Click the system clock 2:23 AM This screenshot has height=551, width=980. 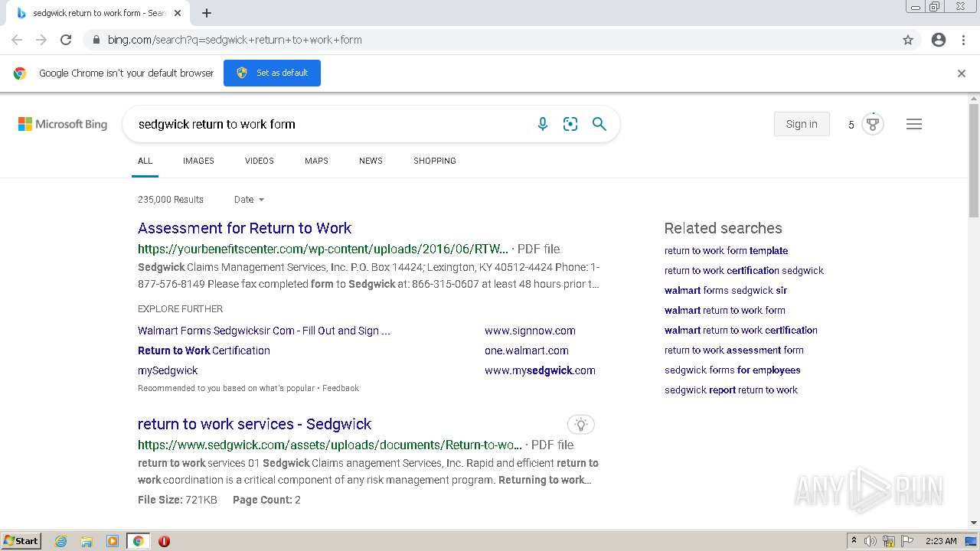click(941, 541)
